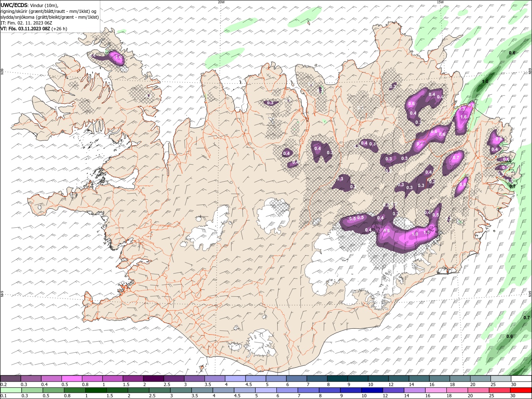The height and width of the screenshot is (399, 532).
Task: Select the purple swatch labeled 1.5 in the top legend row
Action: coord(133,379)
